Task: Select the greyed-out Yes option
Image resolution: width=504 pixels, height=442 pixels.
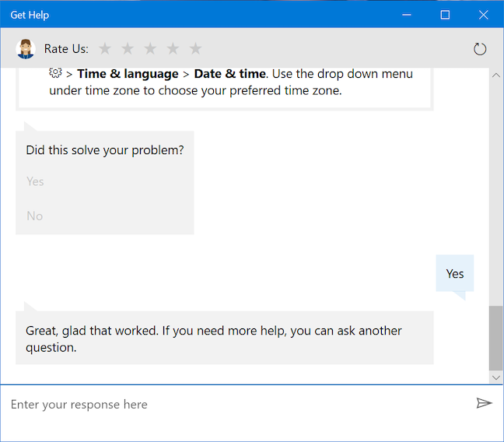Action: 35,181
